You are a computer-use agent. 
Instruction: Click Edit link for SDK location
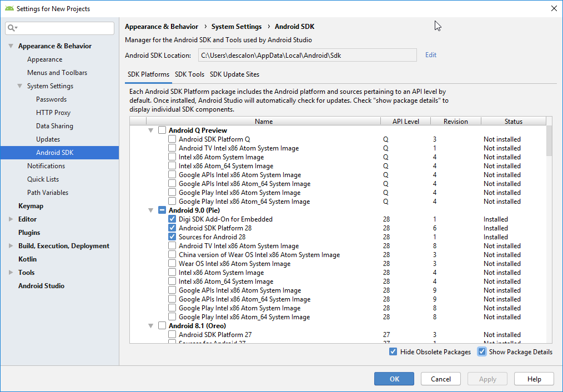click(430, 55)
